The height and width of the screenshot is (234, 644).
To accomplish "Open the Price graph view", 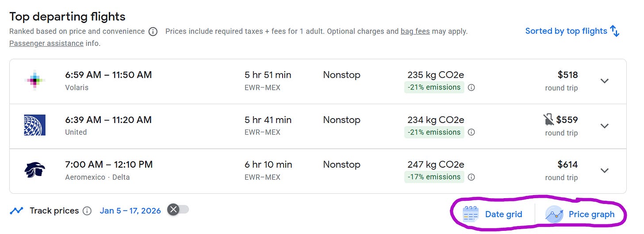I will (x=580, y=214).
